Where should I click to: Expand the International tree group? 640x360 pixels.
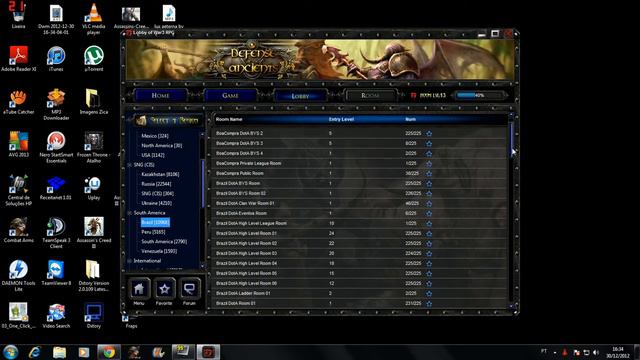129,261
